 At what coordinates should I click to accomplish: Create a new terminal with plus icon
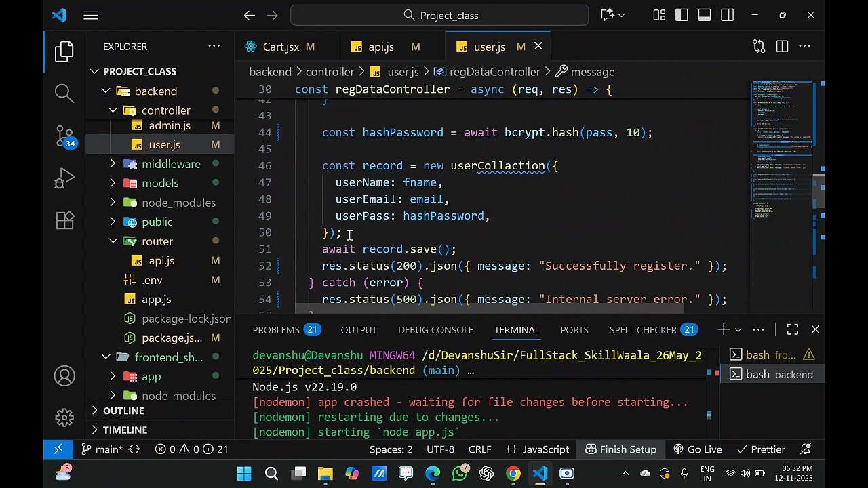[x=724, y=329]
